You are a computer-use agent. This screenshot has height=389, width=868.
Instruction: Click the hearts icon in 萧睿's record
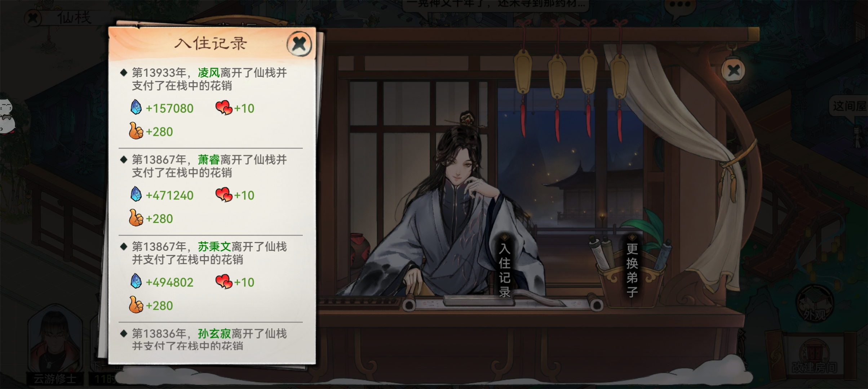point(223,195)
